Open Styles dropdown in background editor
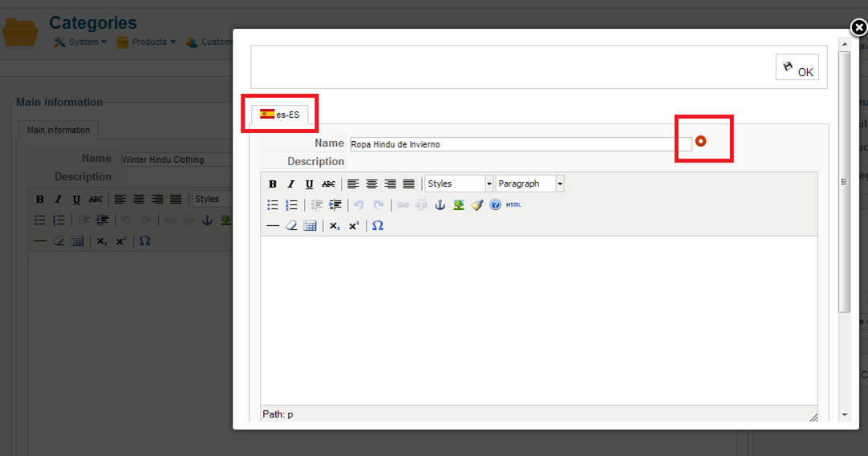The height and width of the screenshot is (456, 868). tap(213, 199)
